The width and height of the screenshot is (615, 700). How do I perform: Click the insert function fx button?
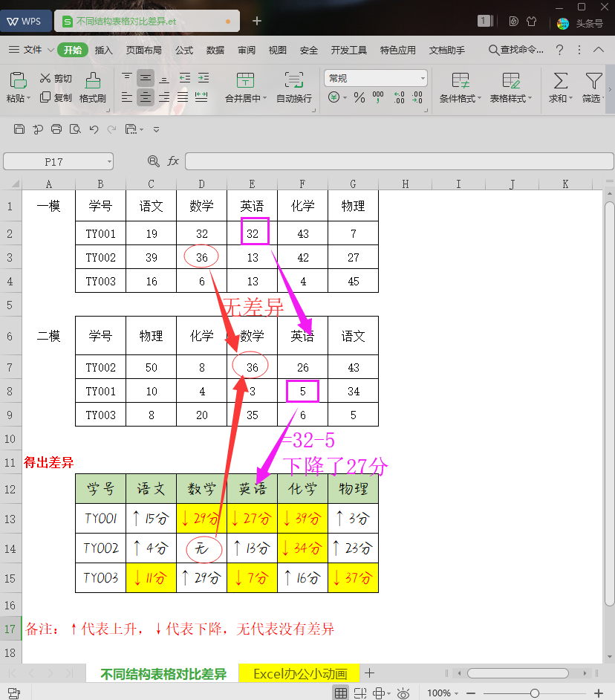click(x=173, y=161)
